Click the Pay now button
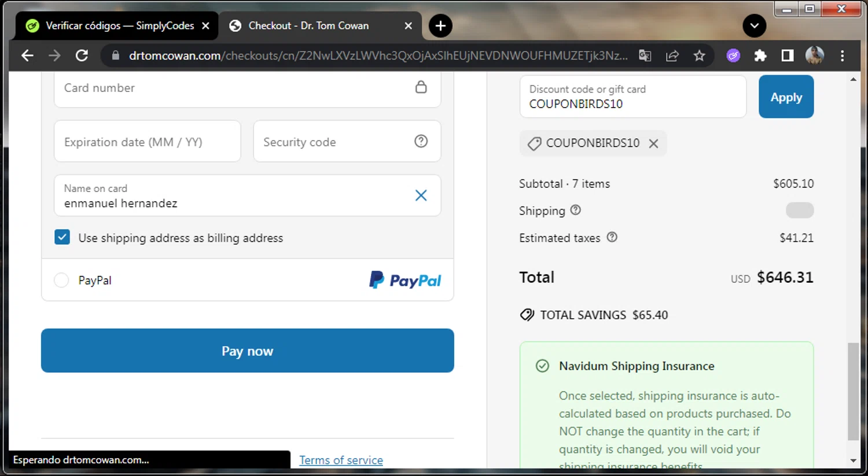The image size is (868, 476). 247,350
